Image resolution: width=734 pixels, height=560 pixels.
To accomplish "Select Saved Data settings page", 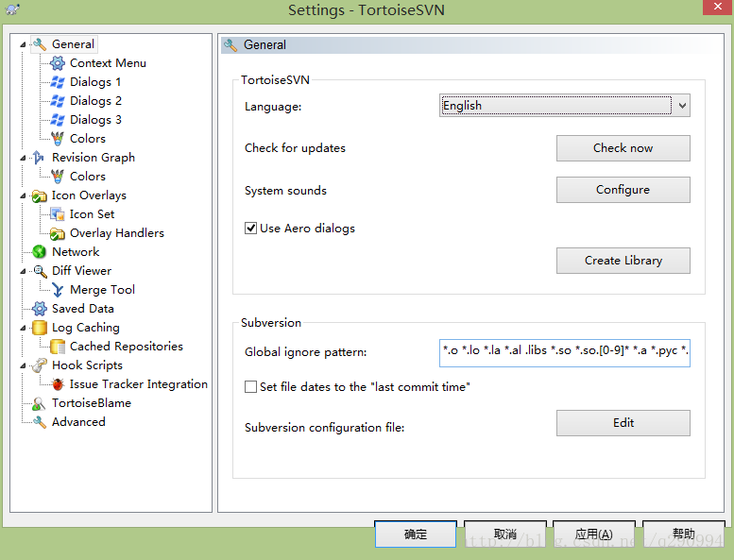I will [x=83, y=309].
